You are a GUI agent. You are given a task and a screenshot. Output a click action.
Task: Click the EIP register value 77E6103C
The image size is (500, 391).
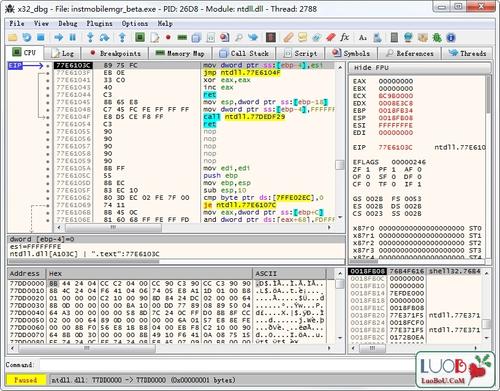[395, 147]
